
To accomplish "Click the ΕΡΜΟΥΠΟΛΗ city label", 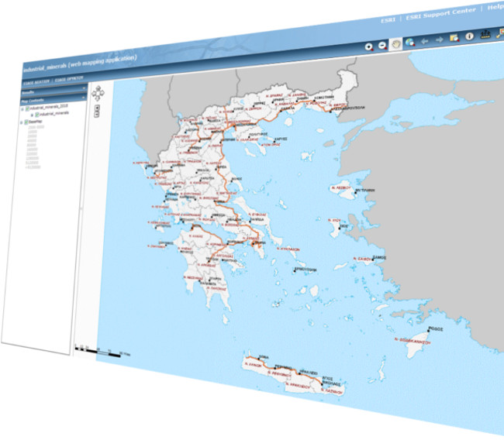I will coord(306,270).
